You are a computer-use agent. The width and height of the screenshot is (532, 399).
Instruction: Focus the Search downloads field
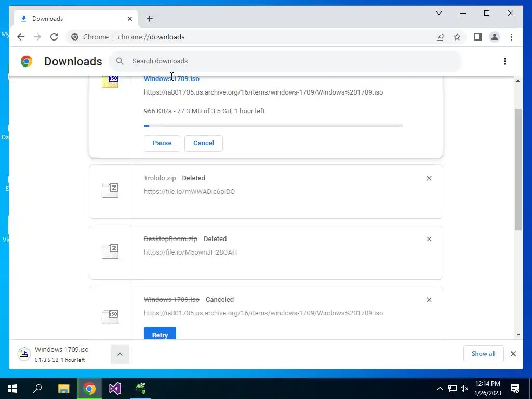[x=285, y=61]
